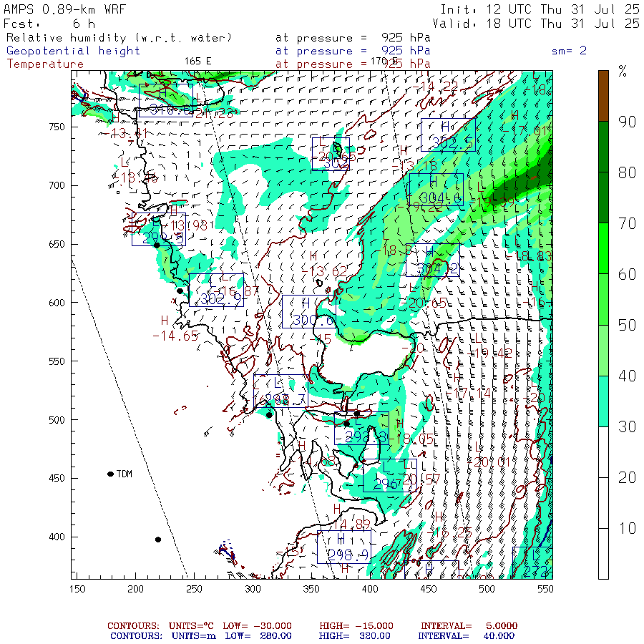Click the '-19.42' temperature label
This screenshot has width=644, height=644.
(490, 353)
